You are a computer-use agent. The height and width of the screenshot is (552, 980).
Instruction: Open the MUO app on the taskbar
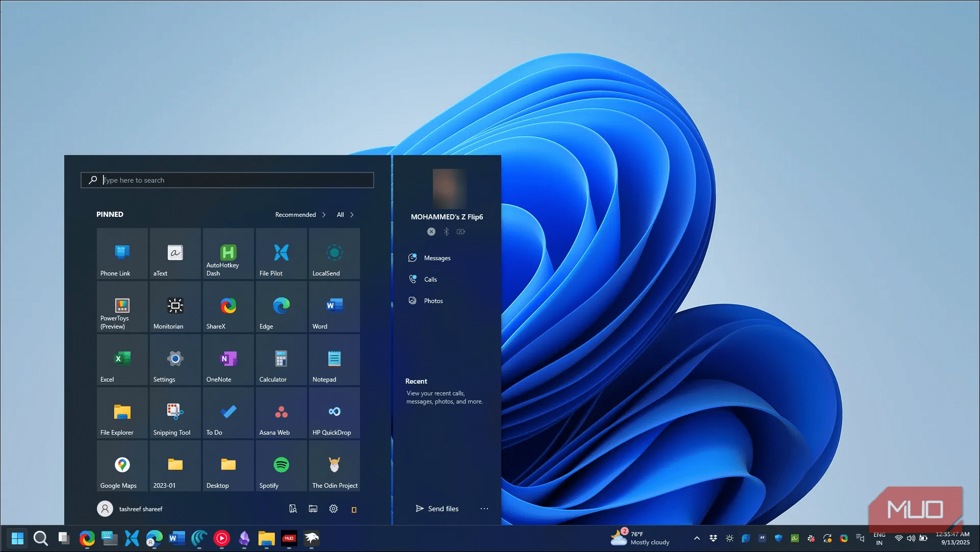click(289, 538)
